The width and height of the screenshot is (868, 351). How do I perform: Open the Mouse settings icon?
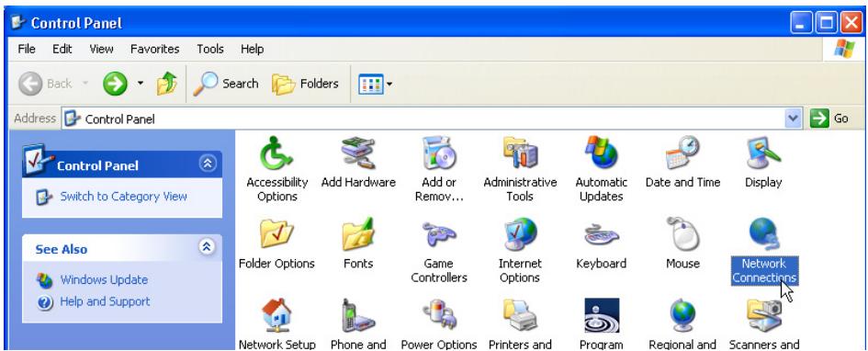682,234
